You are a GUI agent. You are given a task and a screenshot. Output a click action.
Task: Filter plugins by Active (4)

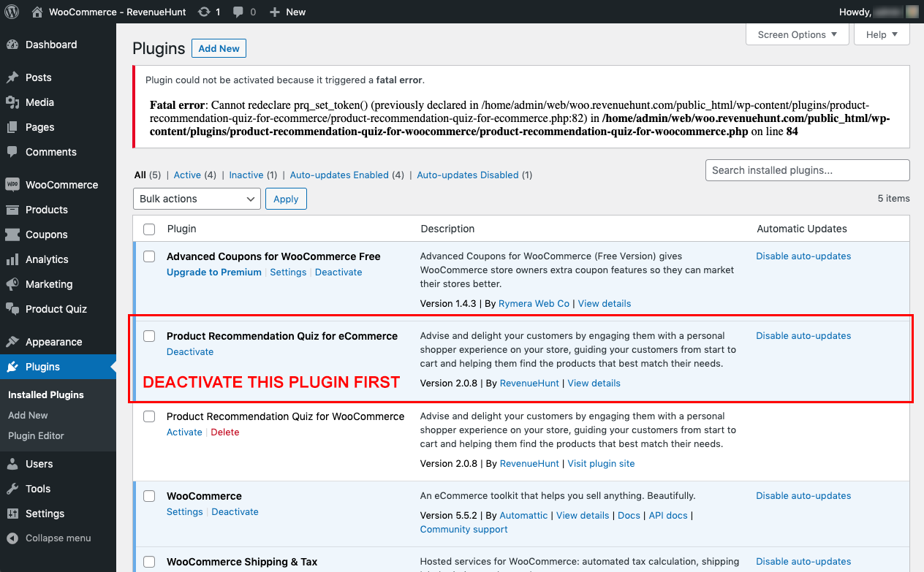[x=195, y=175]
